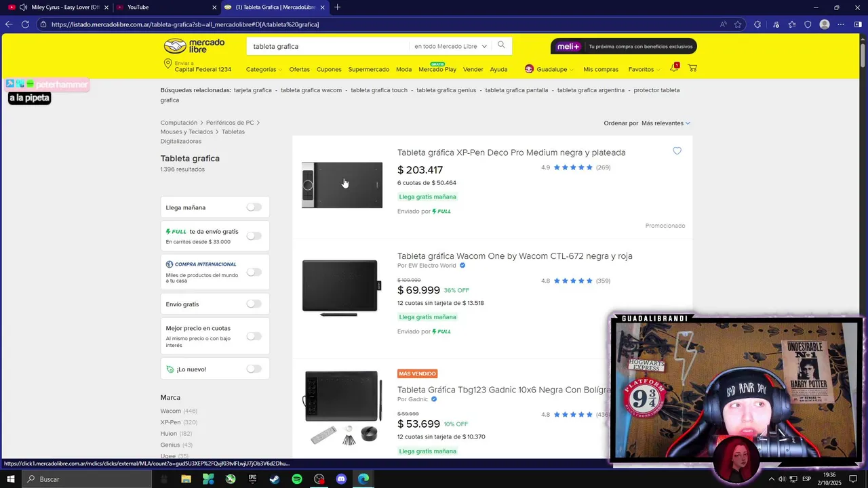Open Tableta gráfica XP-Pen Deco Pro listing title

pos(511,152)
